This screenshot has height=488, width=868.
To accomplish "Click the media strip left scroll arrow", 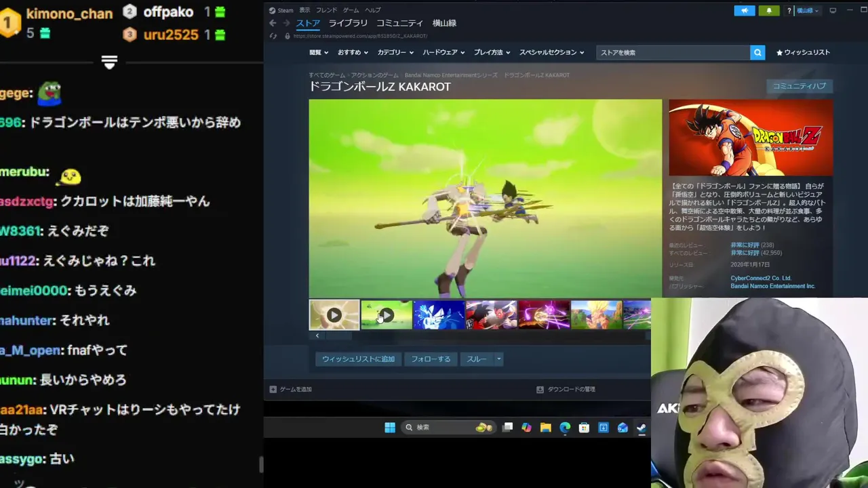I will click(x=317, y=335).
